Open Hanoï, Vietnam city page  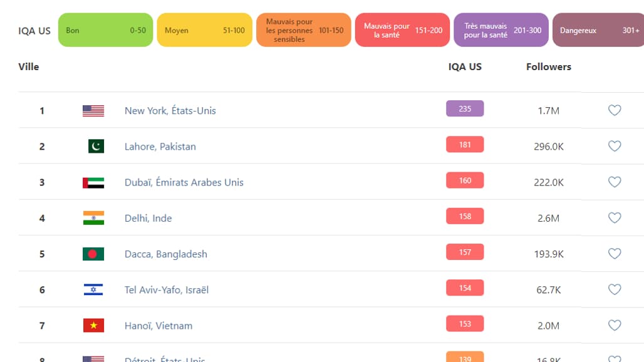(x=158, y=326)
